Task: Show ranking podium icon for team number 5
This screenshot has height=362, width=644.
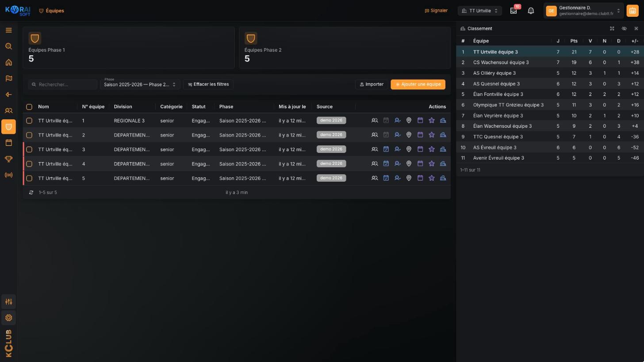Action: (x=443, y=178)
